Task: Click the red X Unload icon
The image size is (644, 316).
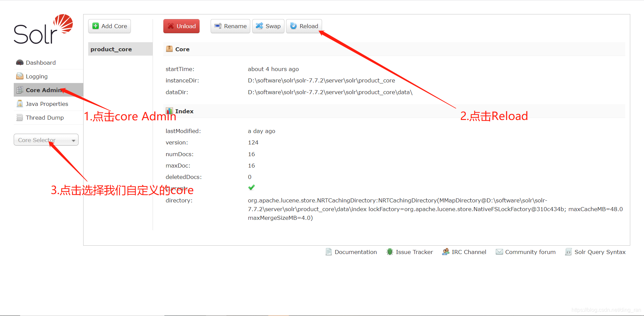Action: 171,26
